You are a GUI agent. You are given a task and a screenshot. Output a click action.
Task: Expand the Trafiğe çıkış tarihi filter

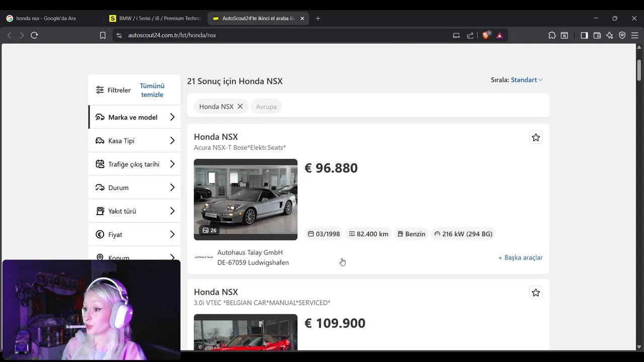click(x=134, y=164)
